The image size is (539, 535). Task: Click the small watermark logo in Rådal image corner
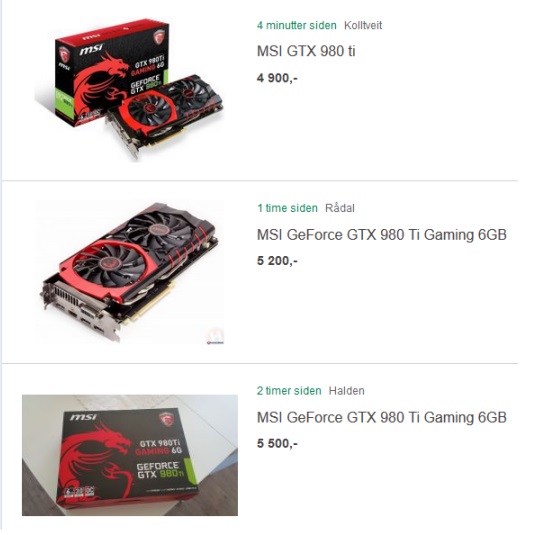coord(215,336)
